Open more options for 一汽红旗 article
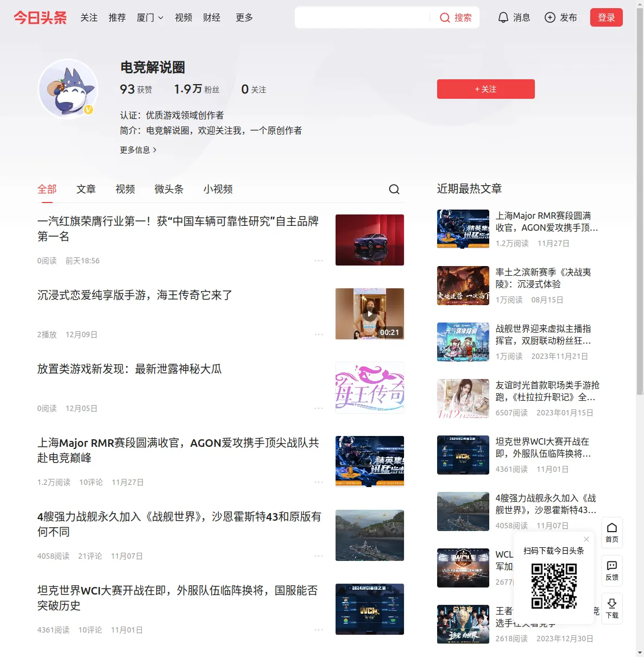This screenshot has width=644, height=657. point(319,261)
